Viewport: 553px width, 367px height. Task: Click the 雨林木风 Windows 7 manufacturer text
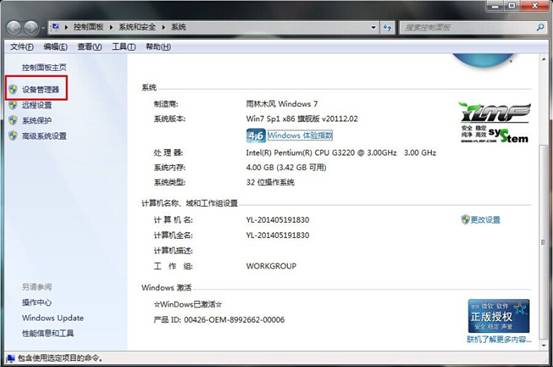click(x=282, y=104)
